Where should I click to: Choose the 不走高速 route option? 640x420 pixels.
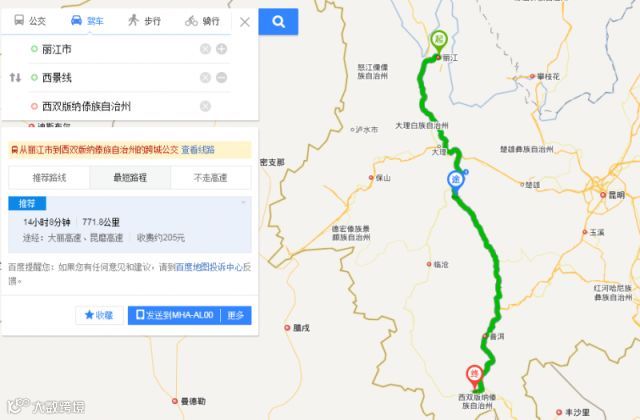point(211,178)
